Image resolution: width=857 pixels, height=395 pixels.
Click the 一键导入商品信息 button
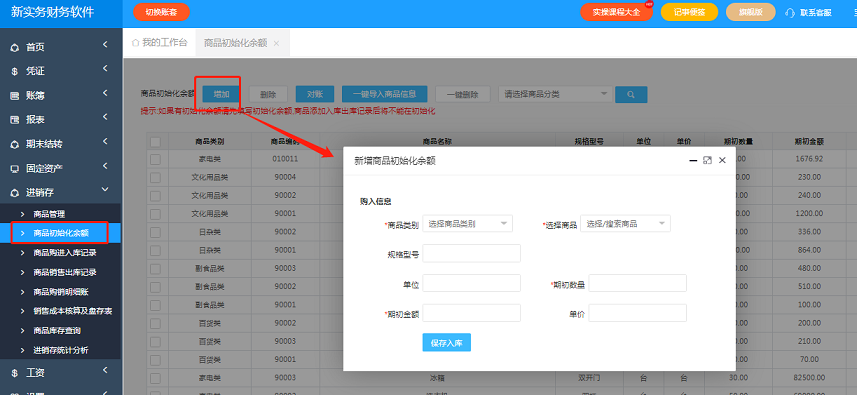tap(385, 95)
